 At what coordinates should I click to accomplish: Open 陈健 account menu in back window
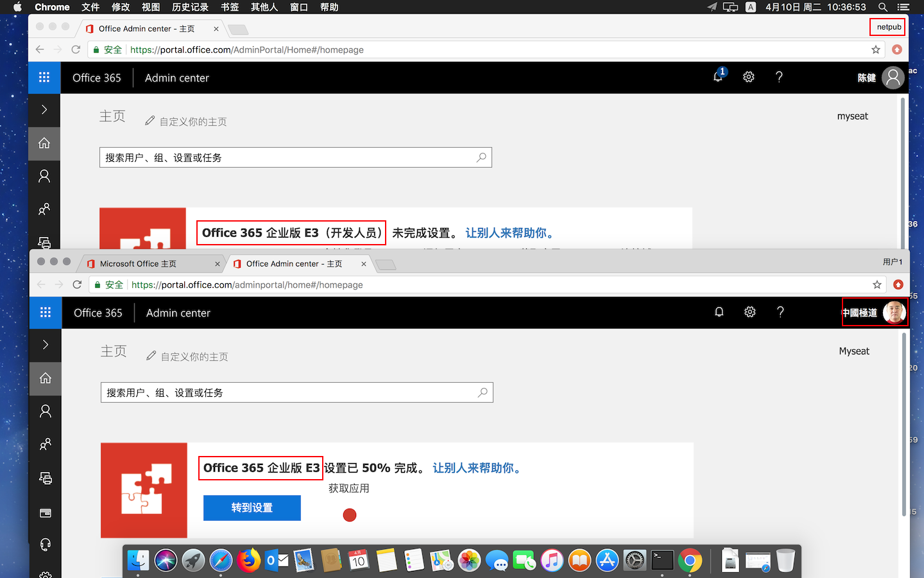881,78
